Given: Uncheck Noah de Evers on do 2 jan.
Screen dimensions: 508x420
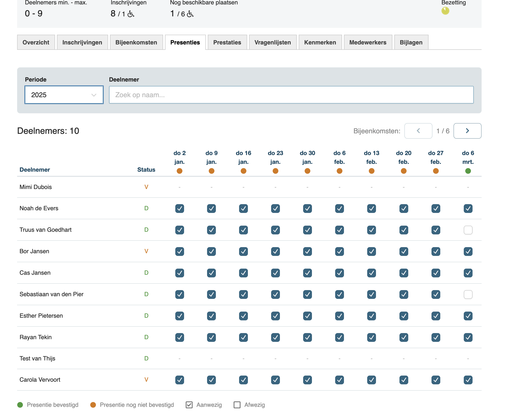Looking at the screenshot, I should pyautogui.click(x=179, y=209).
